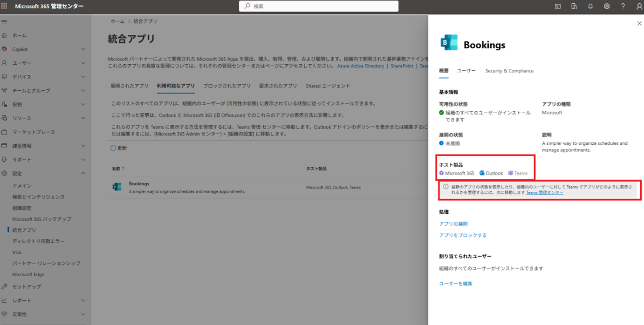Click the 正常性 heart icon
This screenshot has width=644, height=325.
click(x=4, y=314)
